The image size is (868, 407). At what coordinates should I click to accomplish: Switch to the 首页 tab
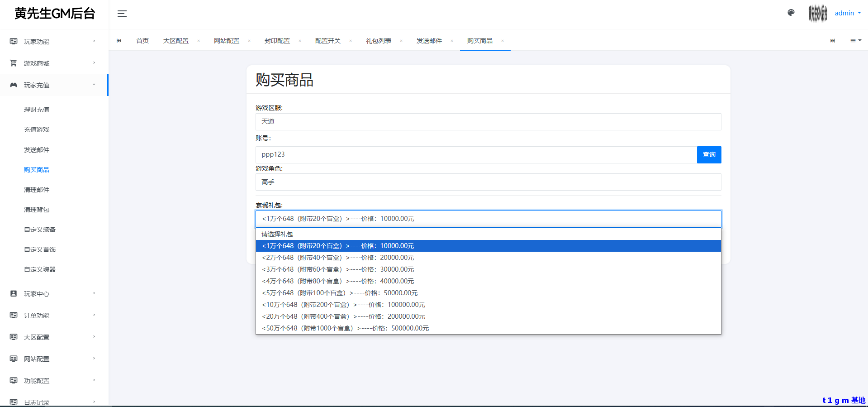[142, 41]
